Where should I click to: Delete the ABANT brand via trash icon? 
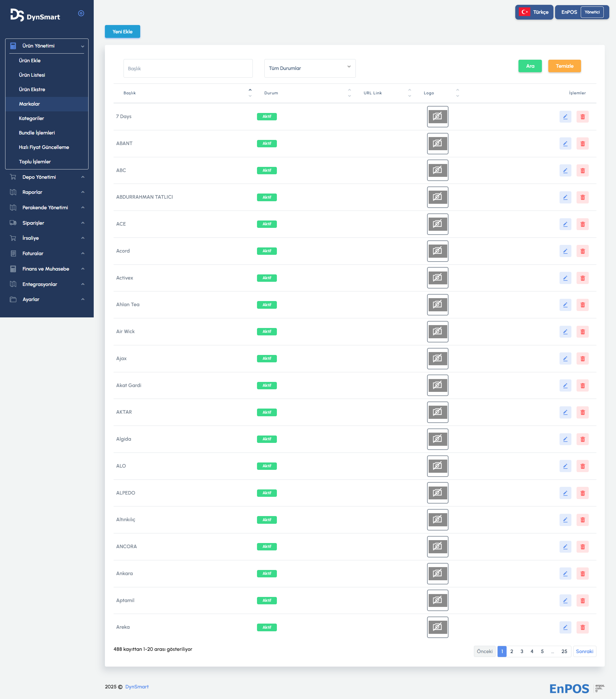click(x=582, y=144)
